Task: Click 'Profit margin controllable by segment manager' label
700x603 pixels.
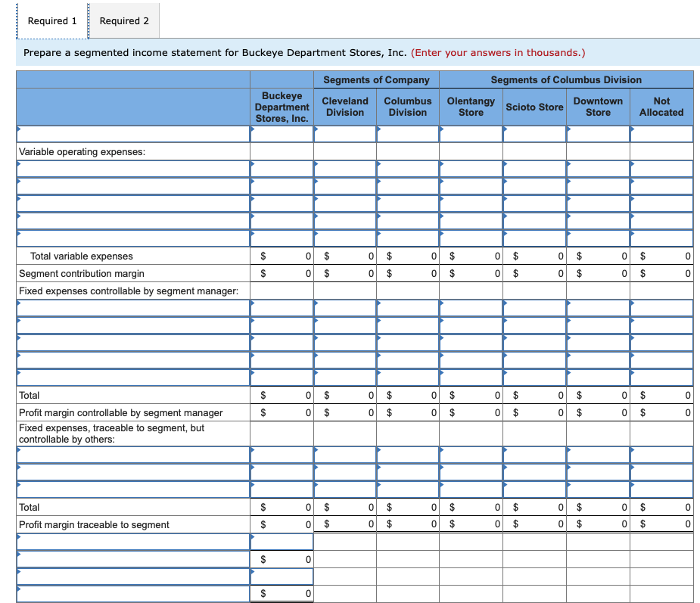Action: (x=120, y=413)
